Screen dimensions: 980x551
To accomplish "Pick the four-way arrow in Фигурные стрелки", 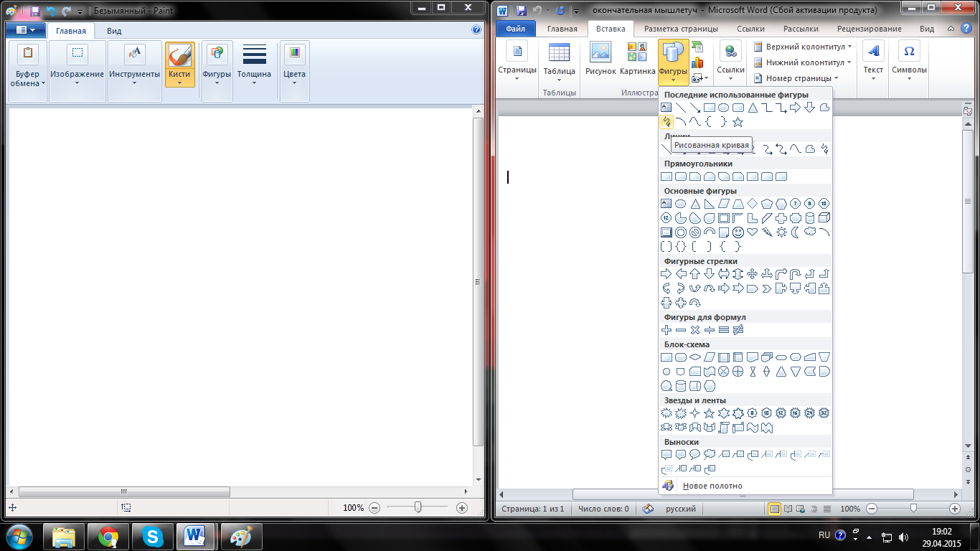I will click(753, 274).
